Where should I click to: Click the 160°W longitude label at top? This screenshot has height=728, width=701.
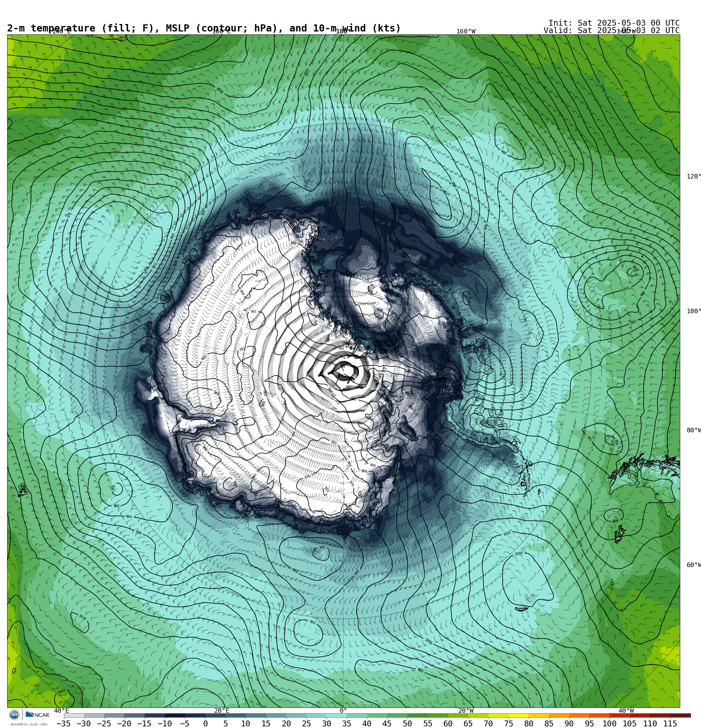pos(466,31)
